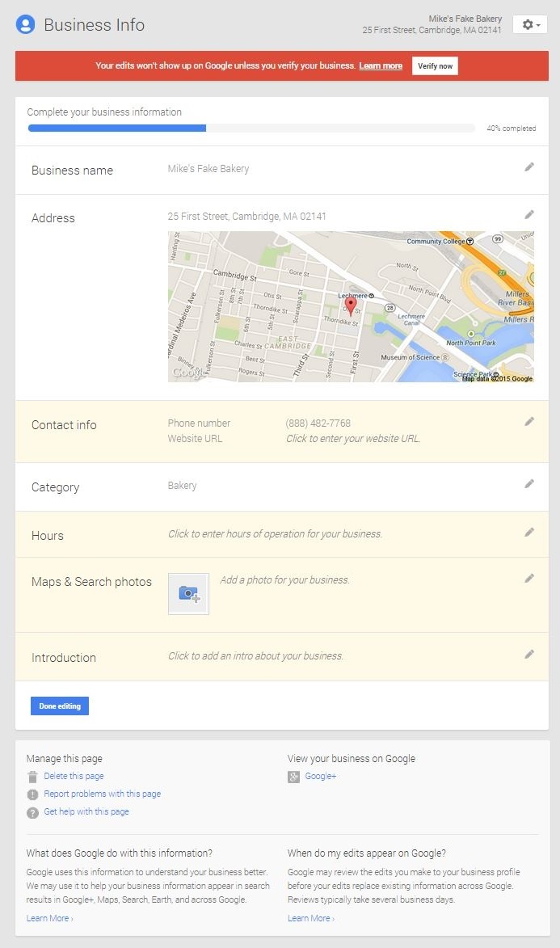This screenshot has width=560, height=948.
Task: Click the Contact info edit pencil
Action: 529,422
